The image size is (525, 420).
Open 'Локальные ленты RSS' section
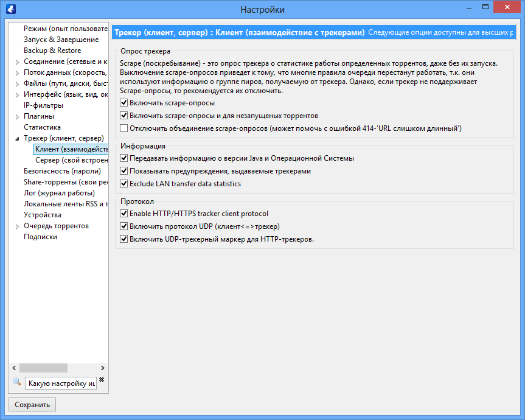[66, 204]
